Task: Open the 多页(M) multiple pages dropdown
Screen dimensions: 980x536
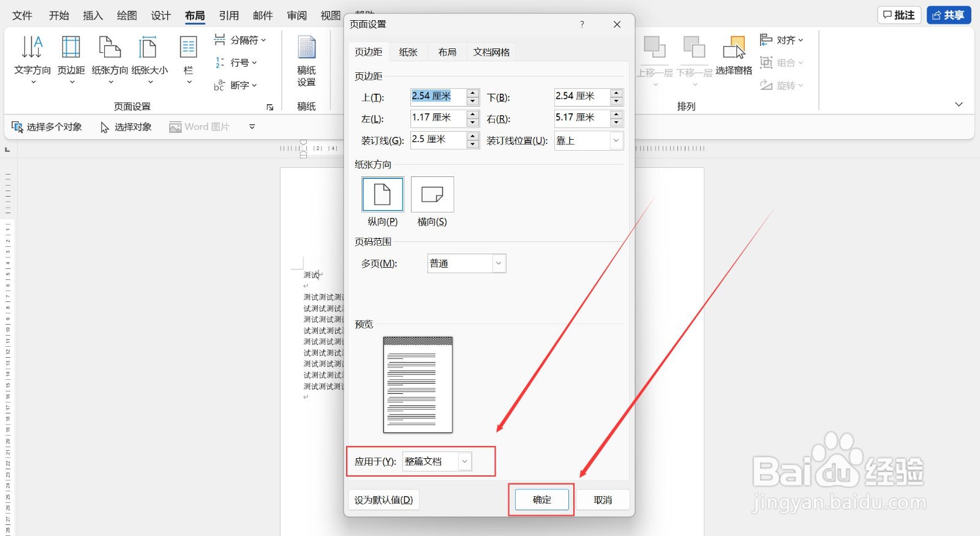Action: click(467, 263)
